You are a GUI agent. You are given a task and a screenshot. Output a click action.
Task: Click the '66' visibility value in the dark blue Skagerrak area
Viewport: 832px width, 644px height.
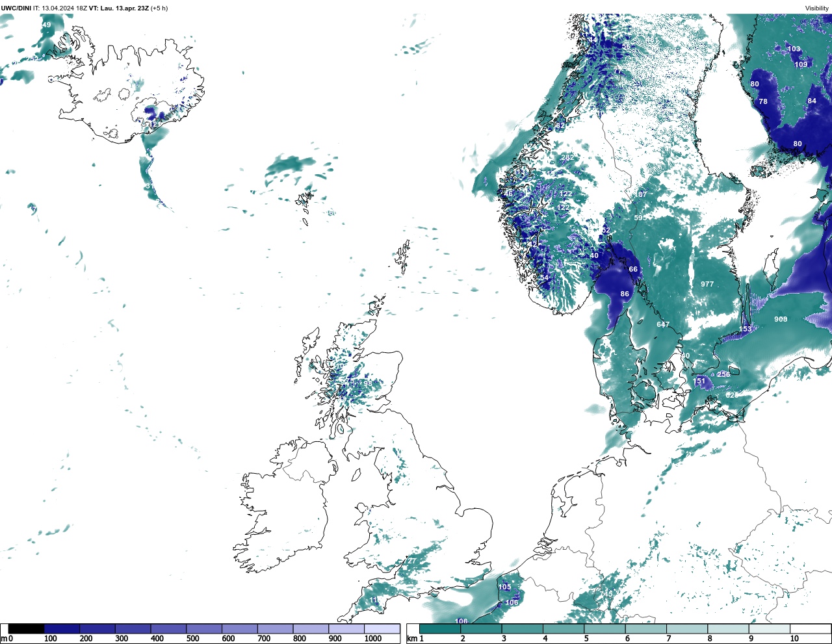[x=633, y=269]
